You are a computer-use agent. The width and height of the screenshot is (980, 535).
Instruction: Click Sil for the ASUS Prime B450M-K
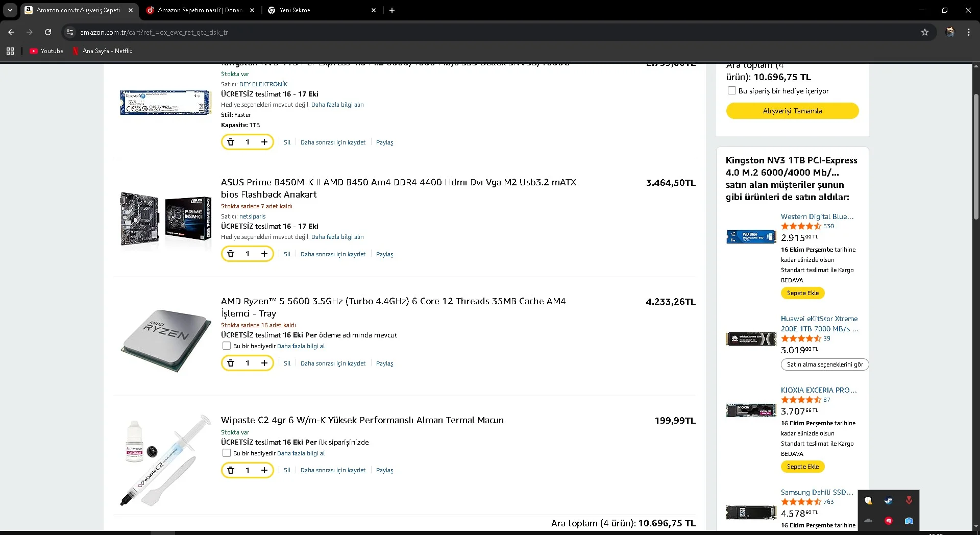point(287,254)
